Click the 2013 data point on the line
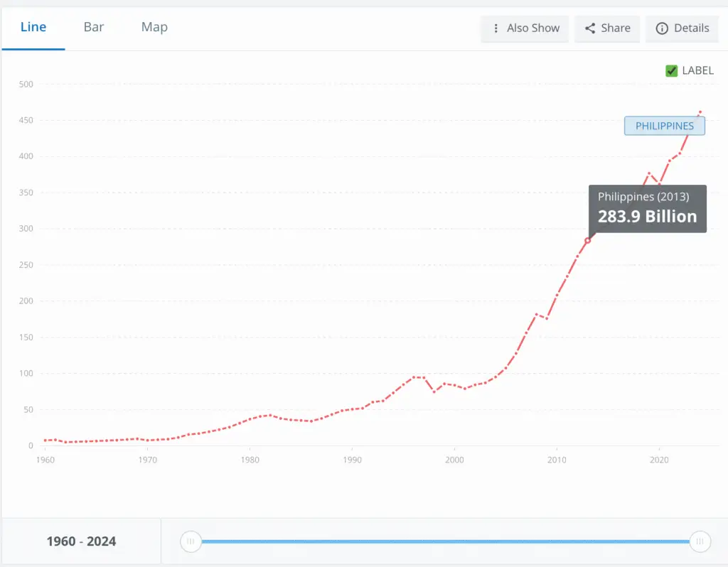 [x=588, y=240]
